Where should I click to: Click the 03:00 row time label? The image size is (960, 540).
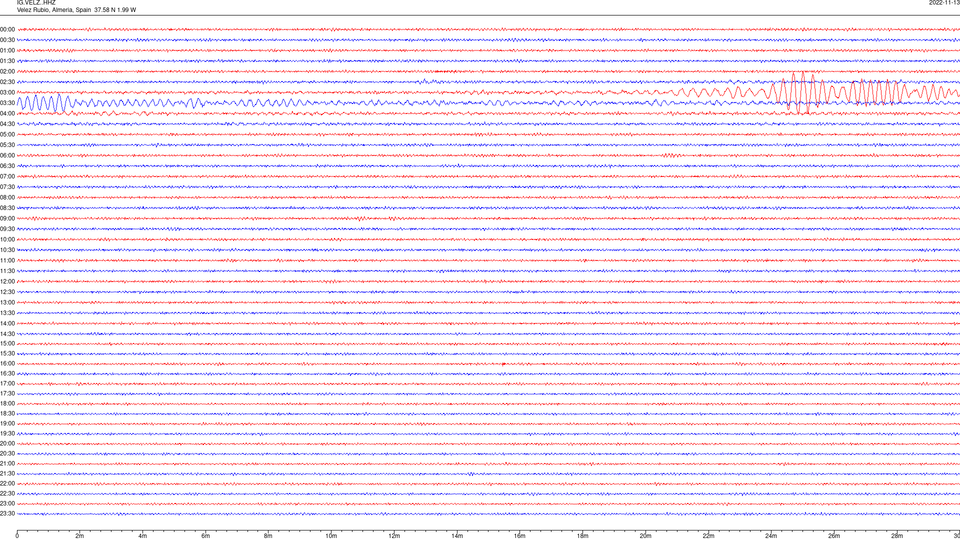[x=7, y=92]
